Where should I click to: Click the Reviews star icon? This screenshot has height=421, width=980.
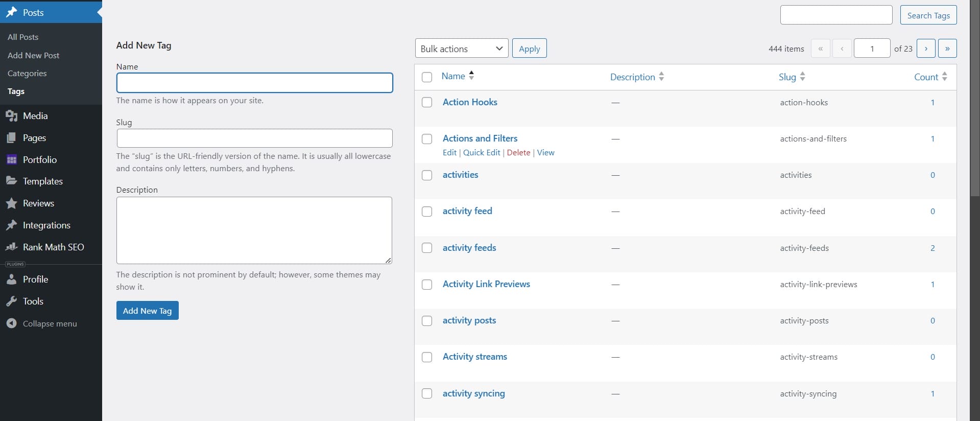click(x=11, y=203)
